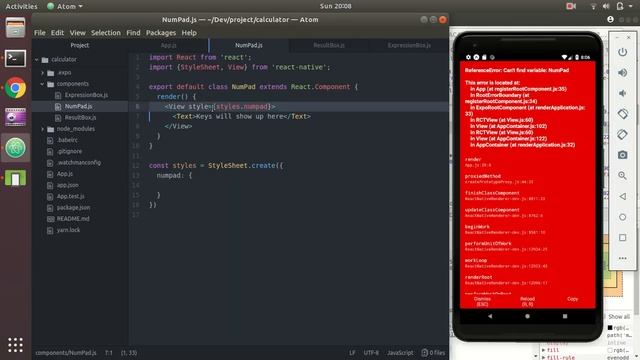Open the Find menu
Screen dimensions: 640x360
[133, 33]
